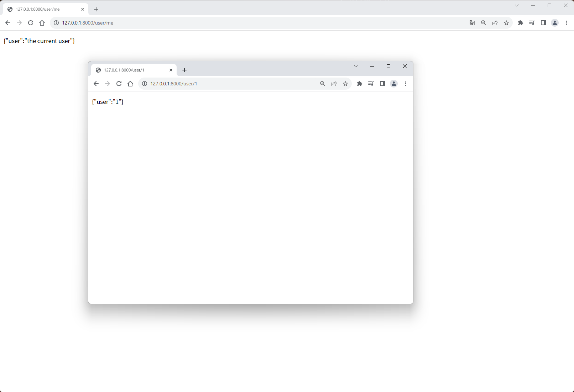Image resolution: width=574 pixels, height=392 pixels.
Task: Select the 127.0.0.1:8000/user/me tab
Action: tap(45, 9)
